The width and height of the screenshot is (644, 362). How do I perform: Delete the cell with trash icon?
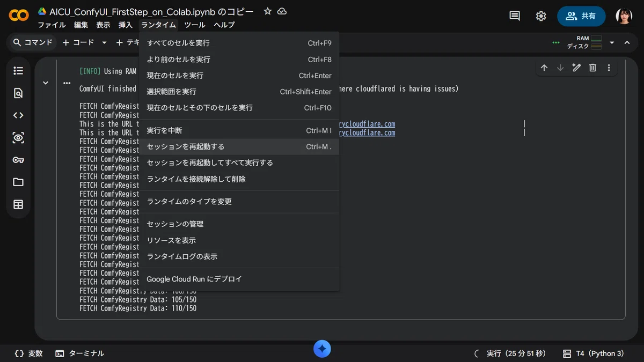[592, 68]
